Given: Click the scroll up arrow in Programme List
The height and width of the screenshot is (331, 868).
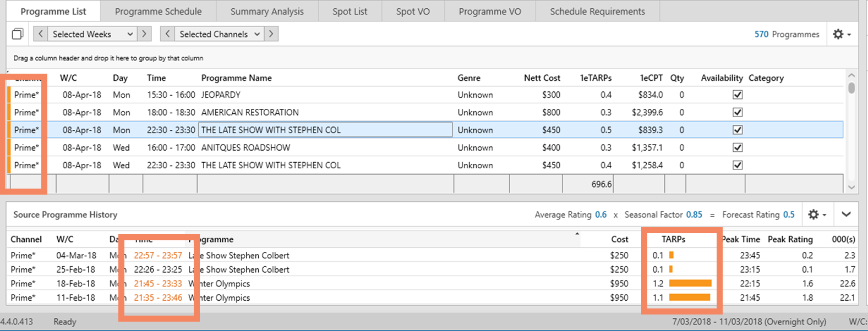Looking at the screenshot, I should 851,75.
